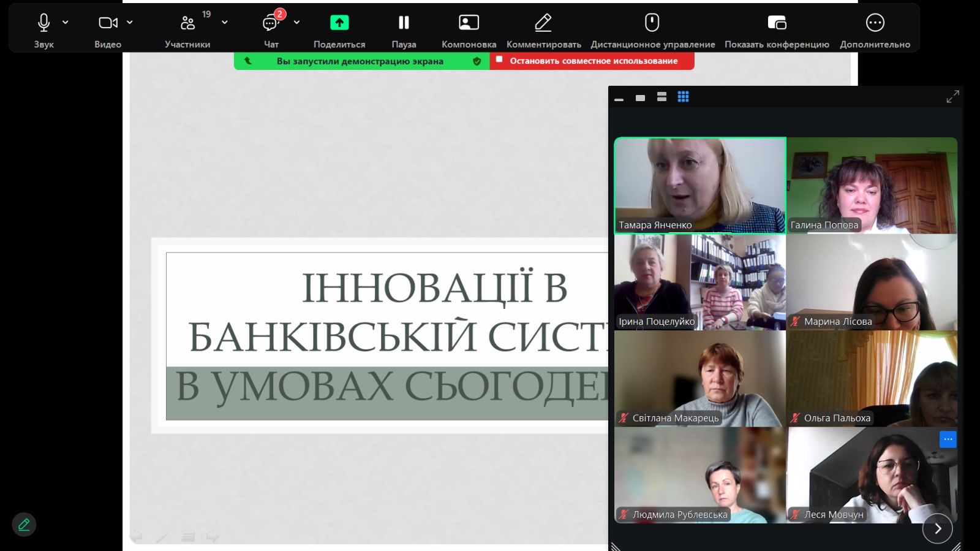The image size is (980, 551).
Task: Mute microphone using the Звук icon
Action: [43, 23]
